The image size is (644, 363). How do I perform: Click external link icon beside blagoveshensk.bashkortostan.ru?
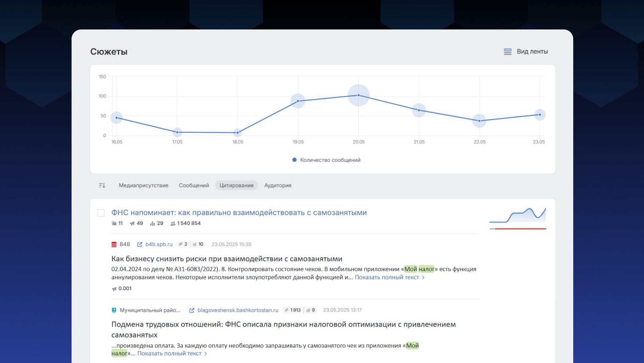[192, 310]
